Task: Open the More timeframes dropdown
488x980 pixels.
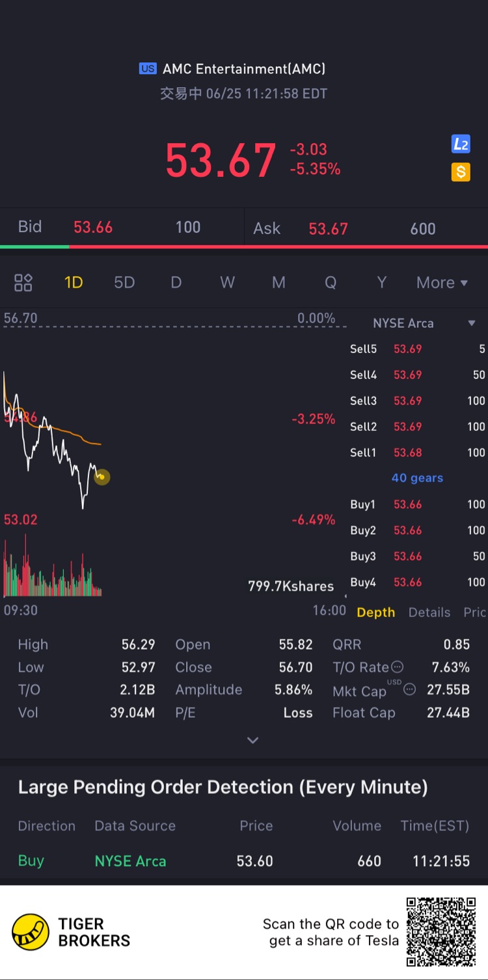Action: [442, 283]
